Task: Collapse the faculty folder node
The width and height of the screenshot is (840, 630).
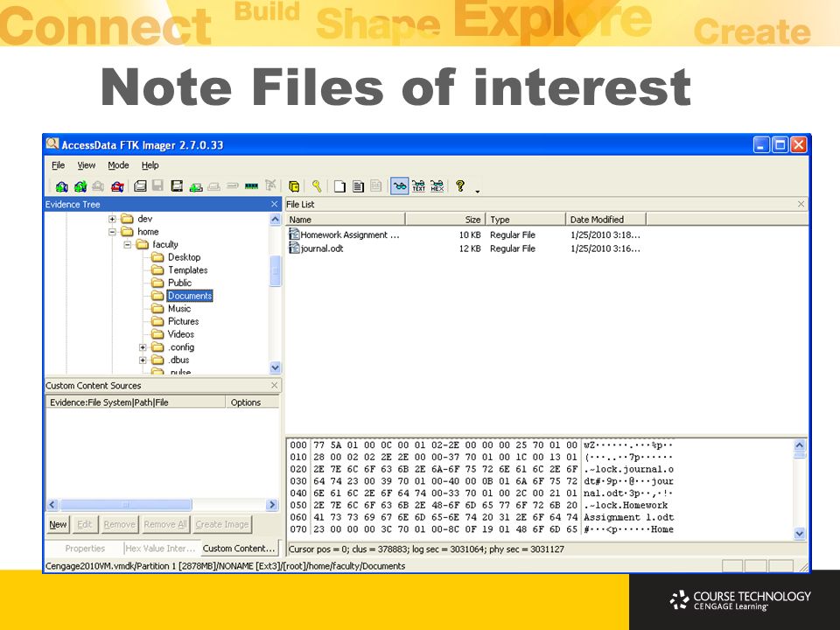Action: 128,244
